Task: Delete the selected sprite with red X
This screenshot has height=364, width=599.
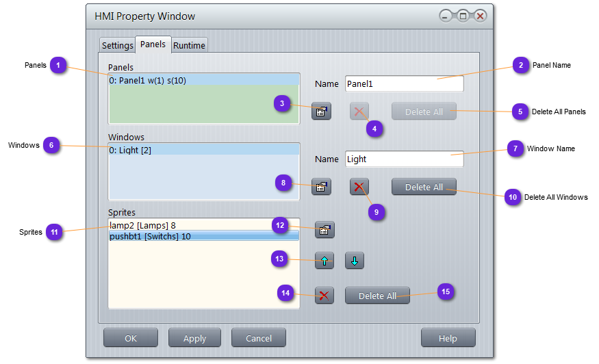Action: click(x=324, y=296)
